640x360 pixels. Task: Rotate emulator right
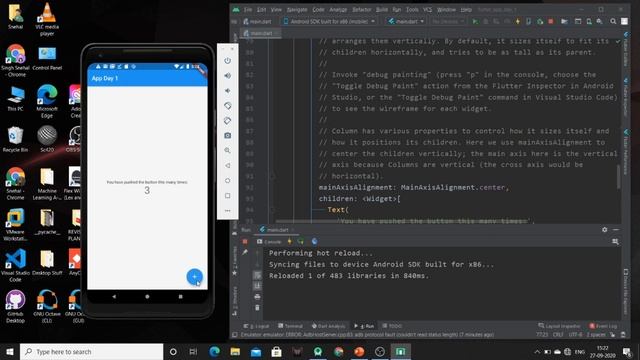[228, 121]
